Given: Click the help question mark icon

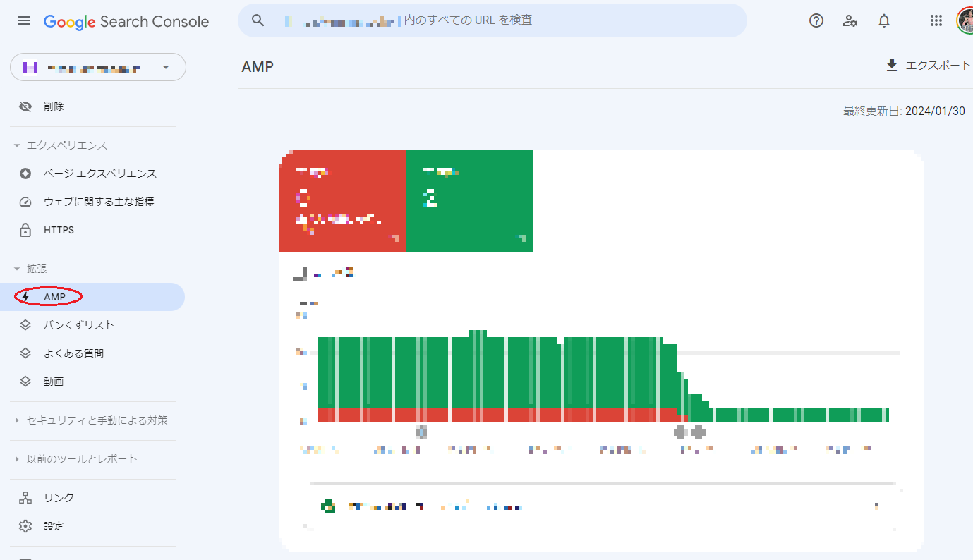Looking at the screenshot, I should (816, 20).
